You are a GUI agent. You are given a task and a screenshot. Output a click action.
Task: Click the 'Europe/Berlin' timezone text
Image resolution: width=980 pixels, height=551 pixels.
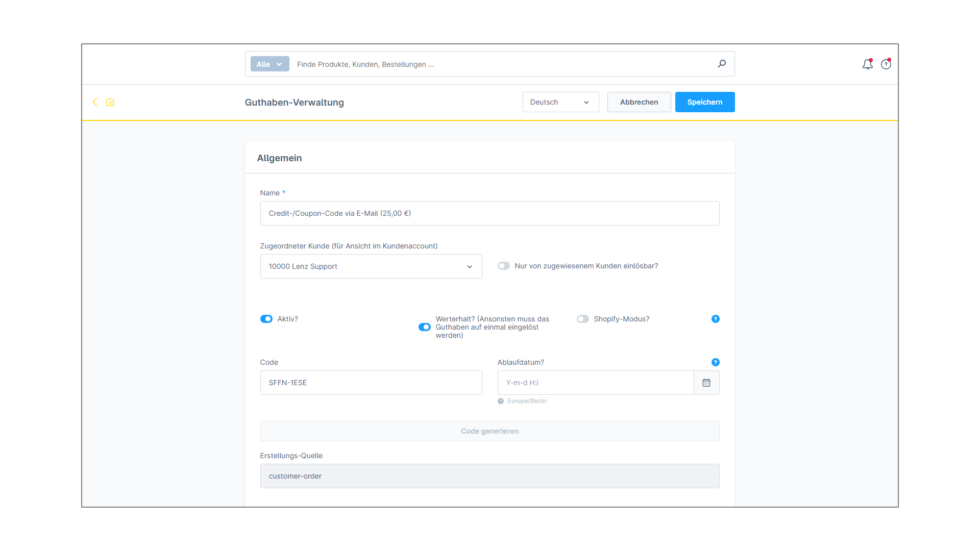pyautogui.click(x=527, y=401)
